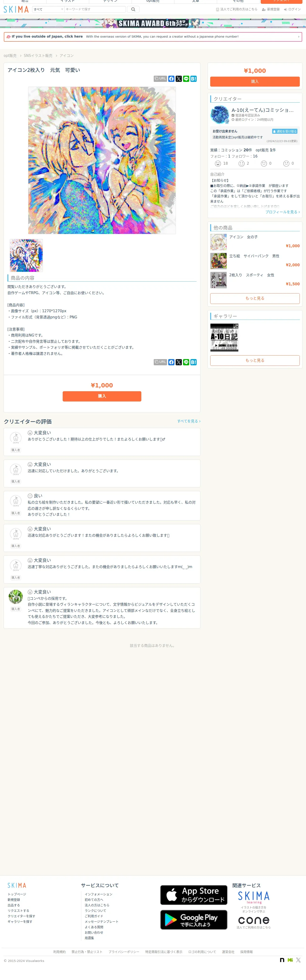Open the SKIMA AWARD 6th banner
Image resolution: width=306 pixels, height=980 pixels.
153,23
